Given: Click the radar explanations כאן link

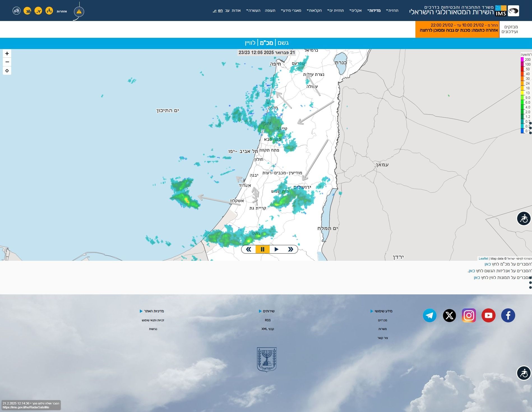Looking at the screenshot, I should (x=488, y=264).
